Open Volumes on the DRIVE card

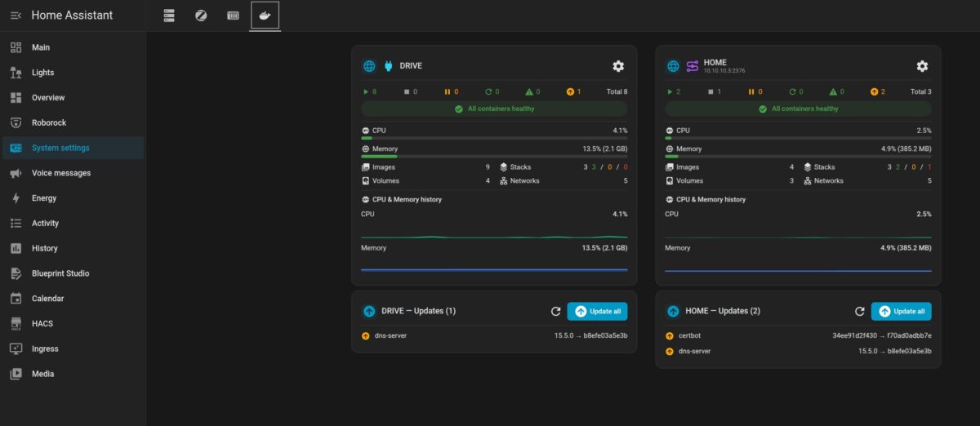(425, 180)
